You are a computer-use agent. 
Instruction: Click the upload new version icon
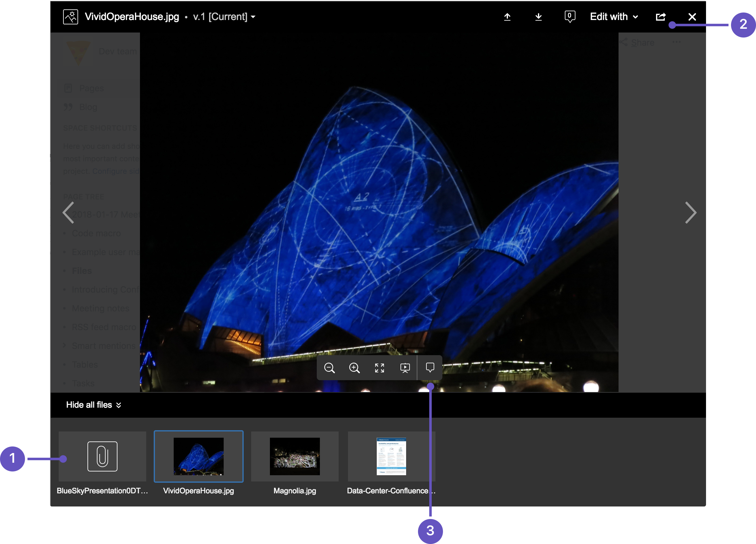507,17
